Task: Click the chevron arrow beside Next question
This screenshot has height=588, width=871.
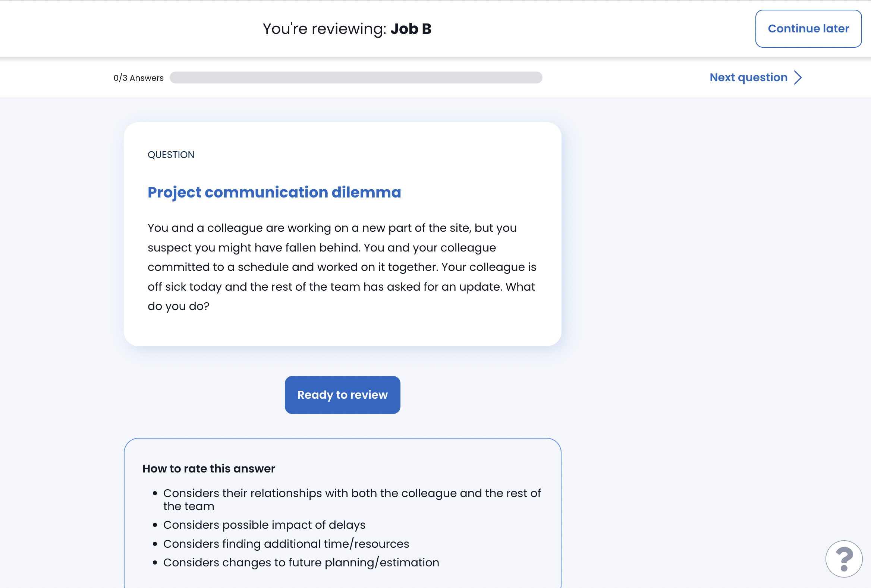Action: [x=798, y=78]
